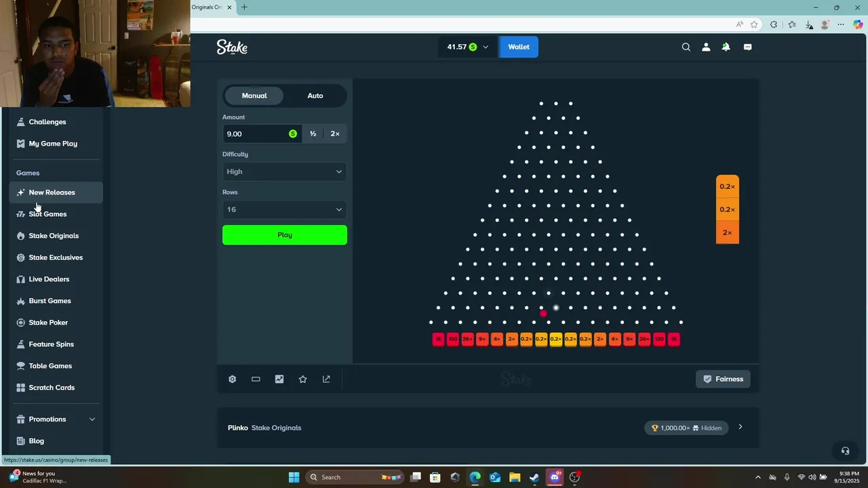The image size is (868, 488).
Task: Halve the bet amount with ½
Action: tap(313, 134)
